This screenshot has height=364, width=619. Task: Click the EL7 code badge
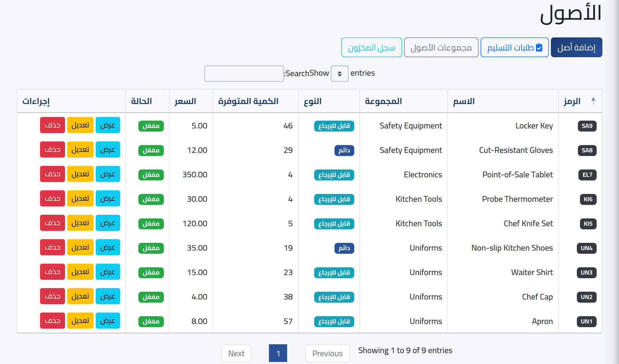tap(587, 175)
